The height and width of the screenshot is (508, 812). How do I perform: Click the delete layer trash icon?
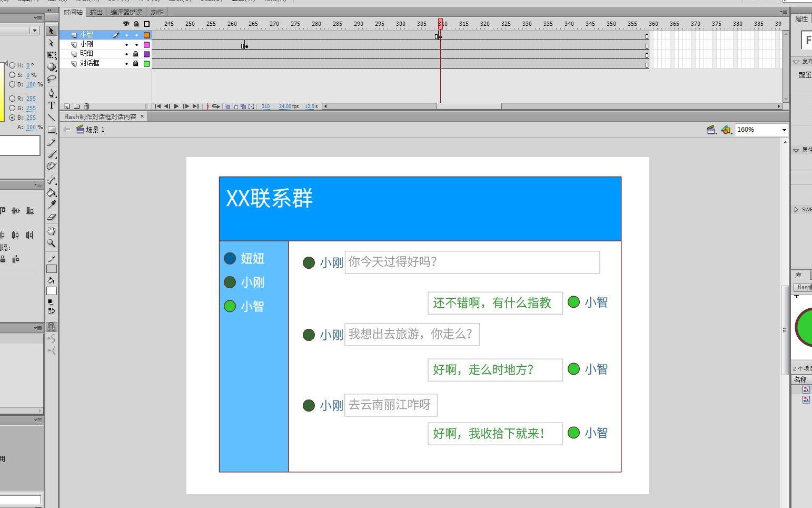(x=87, y=106)
